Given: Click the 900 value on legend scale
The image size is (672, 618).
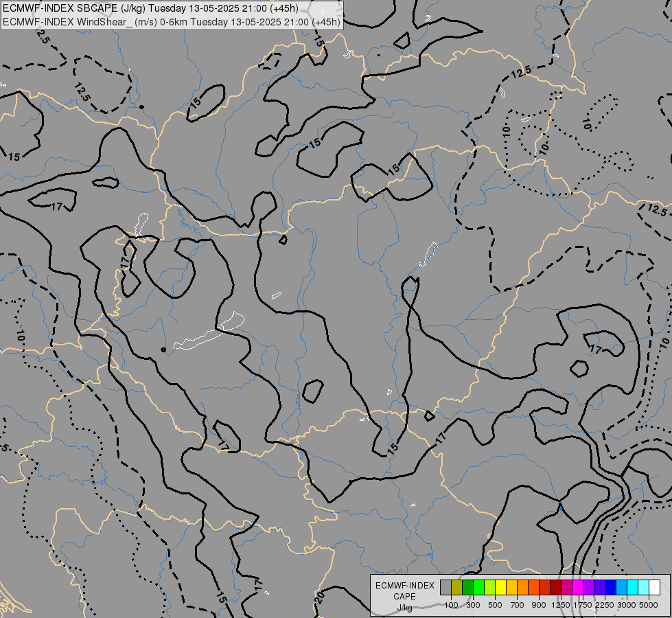Looking at the screenshot, I should (539, 605).
